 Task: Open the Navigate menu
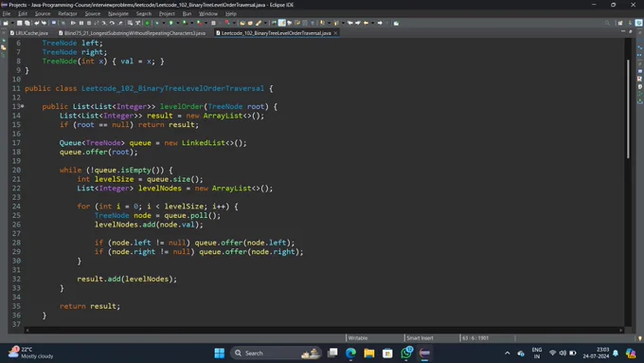(118, 13)
